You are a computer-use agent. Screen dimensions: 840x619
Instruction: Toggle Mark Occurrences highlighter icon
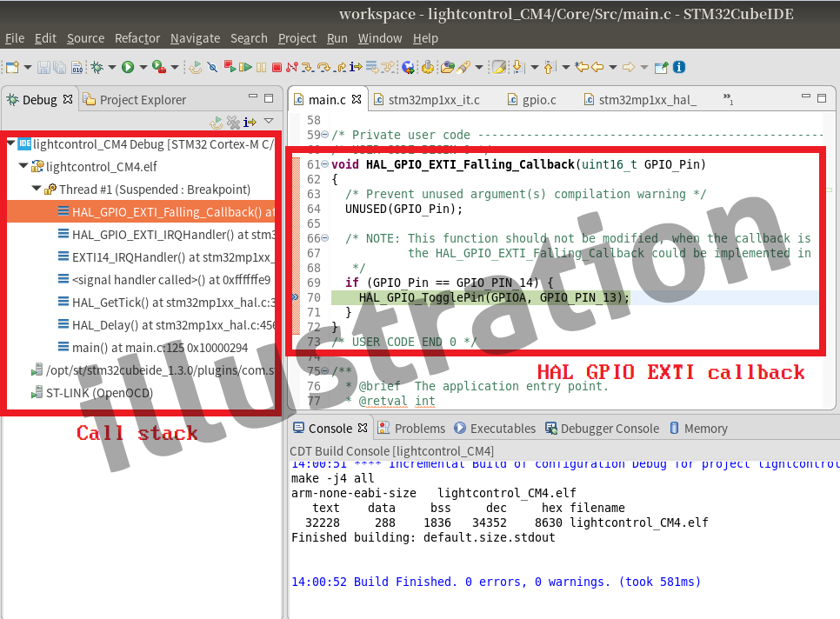499,67
